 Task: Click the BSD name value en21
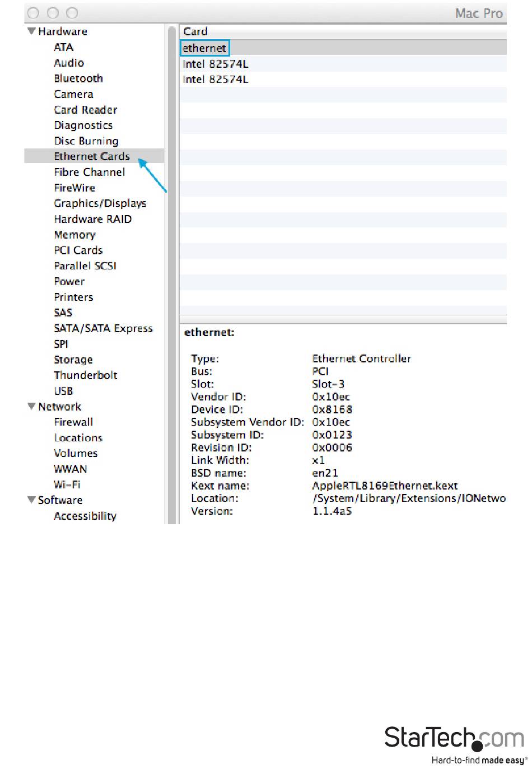[325, 473]
